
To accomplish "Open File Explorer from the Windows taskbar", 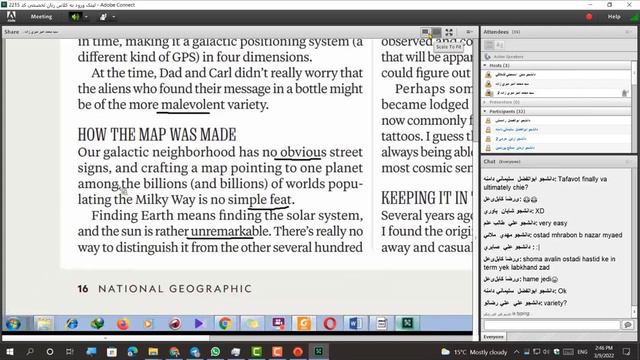I will tap(153, 351).
